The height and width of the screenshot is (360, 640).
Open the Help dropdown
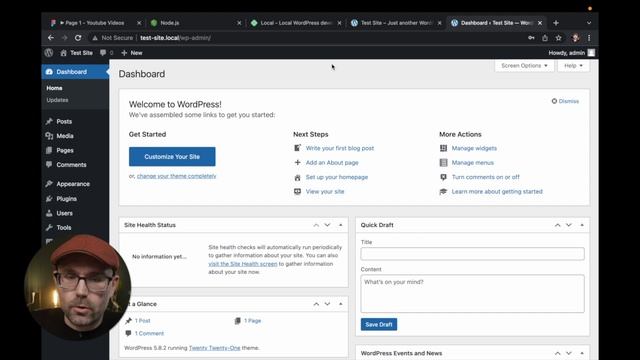[573, 66]
